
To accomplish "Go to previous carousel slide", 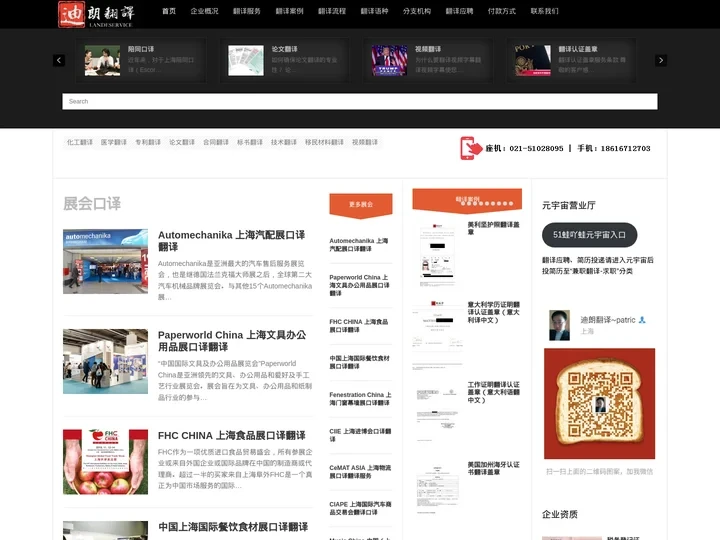I will click(x=59, y=60).
